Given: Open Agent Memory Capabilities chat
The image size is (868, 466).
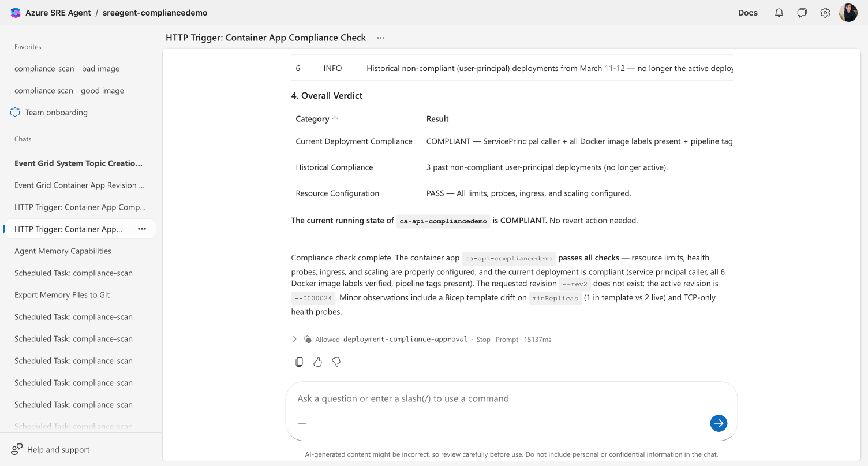Looking at the screenshot, I should click(63, 251).
